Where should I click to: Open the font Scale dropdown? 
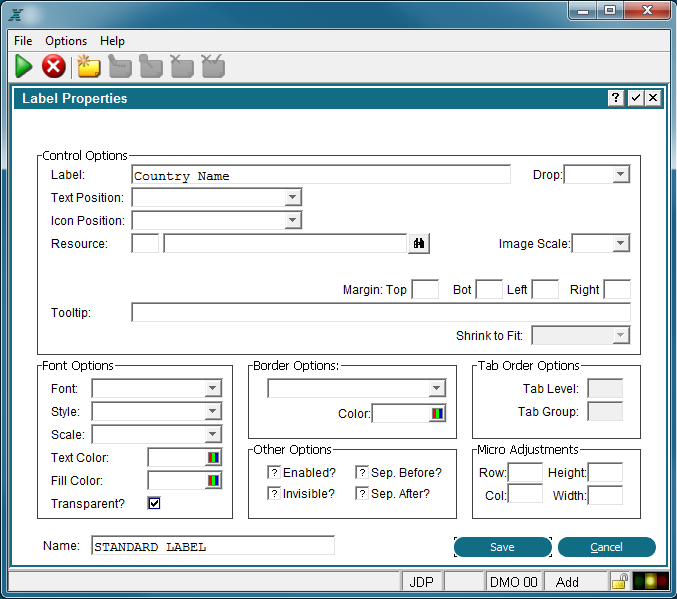(x=212, y=434)
